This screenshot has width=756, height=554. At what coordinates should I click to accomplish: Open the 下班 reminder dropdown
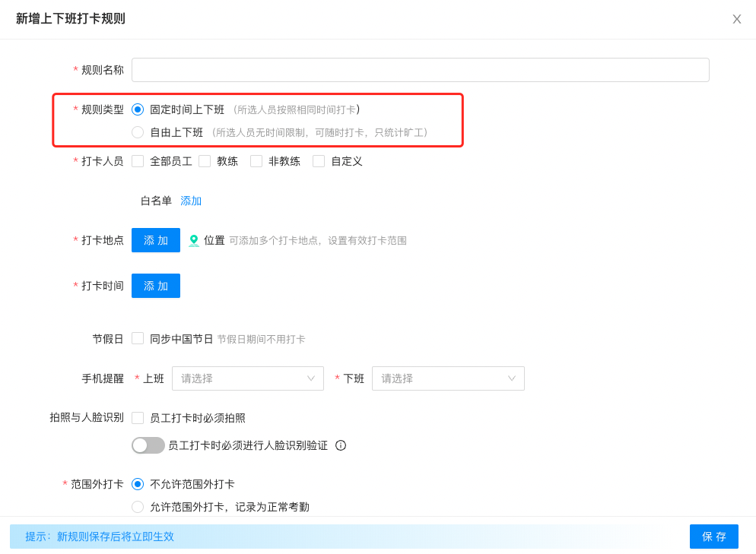[448, 378]
